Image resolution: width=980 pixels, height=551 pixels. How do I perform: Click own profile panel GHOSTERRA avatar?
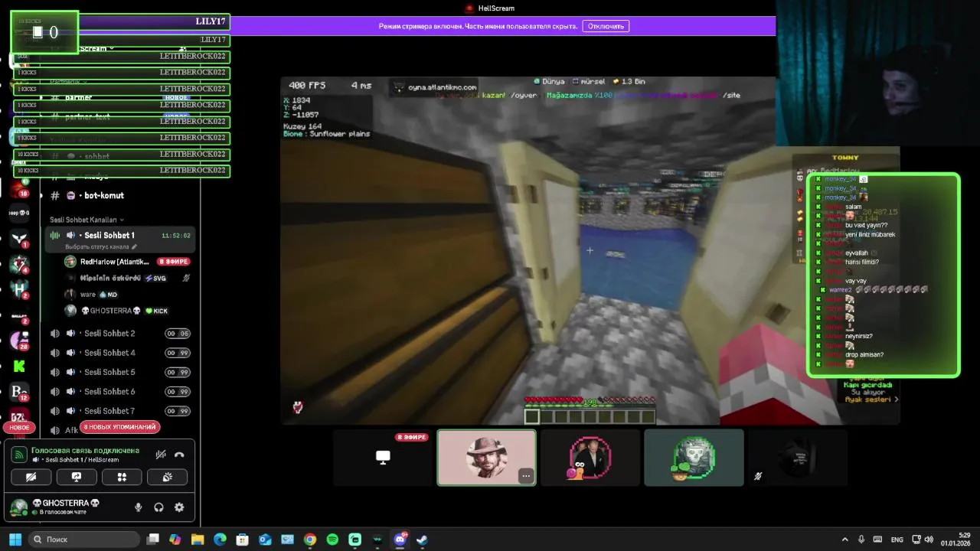coord(19,507)
